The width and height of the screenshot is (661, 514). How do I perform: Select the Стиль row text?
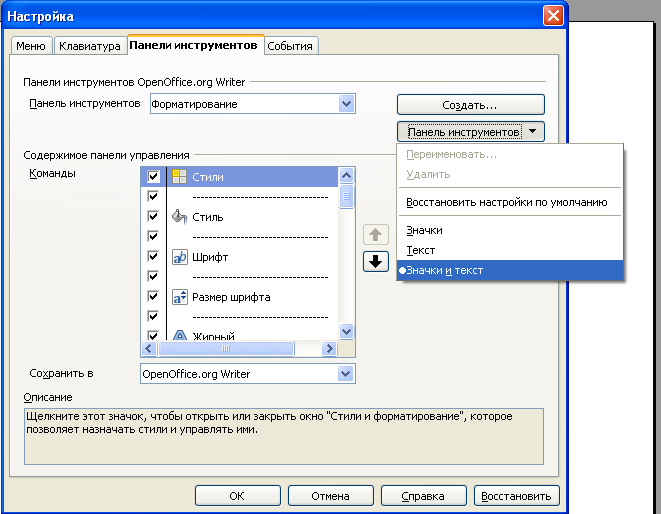[208, 217]
